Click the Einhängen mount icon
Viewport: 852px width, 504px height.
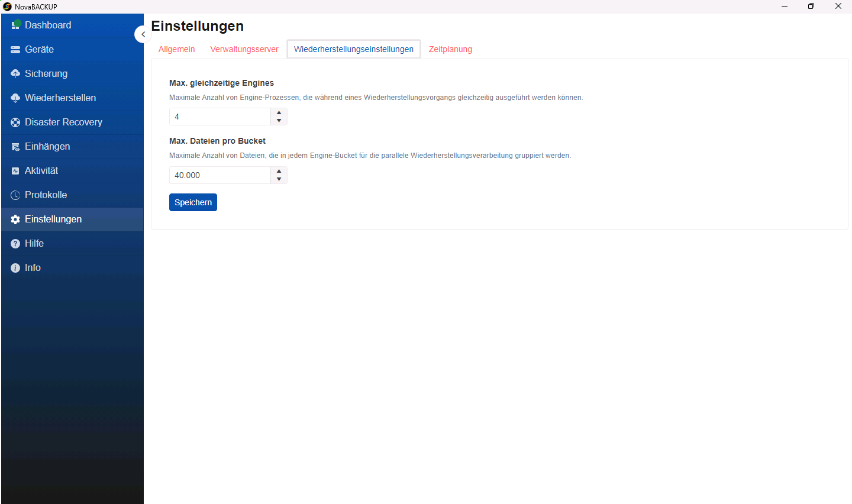(x=15, y=147)
